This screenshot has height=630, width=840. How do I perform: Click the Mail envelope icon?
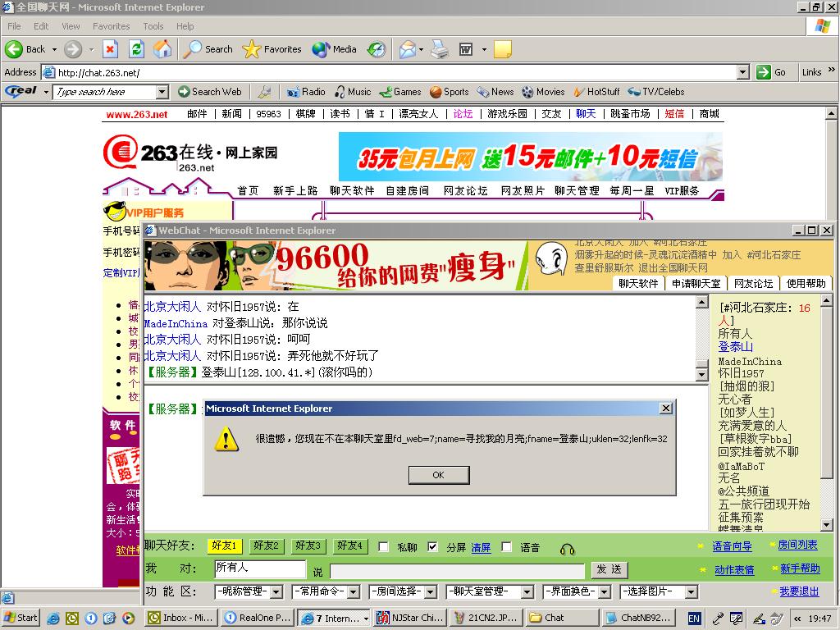(x=408, y=49)
